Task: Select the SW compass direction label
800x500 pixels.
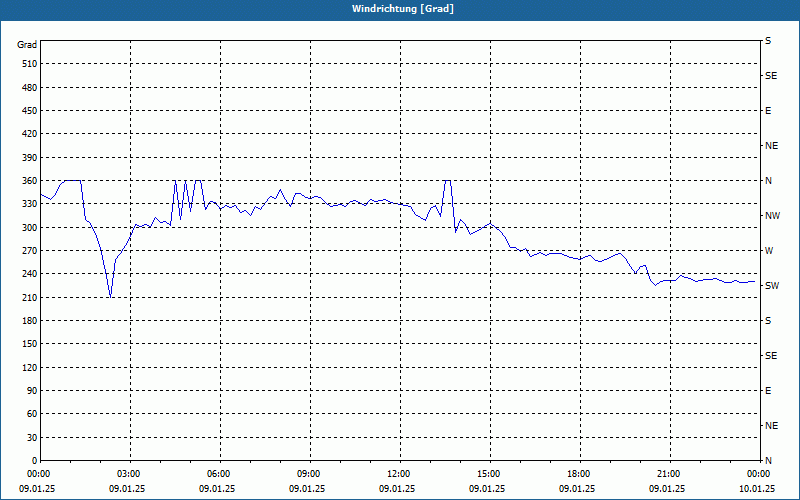Action: pyautogui.click(x=772, y=286)
